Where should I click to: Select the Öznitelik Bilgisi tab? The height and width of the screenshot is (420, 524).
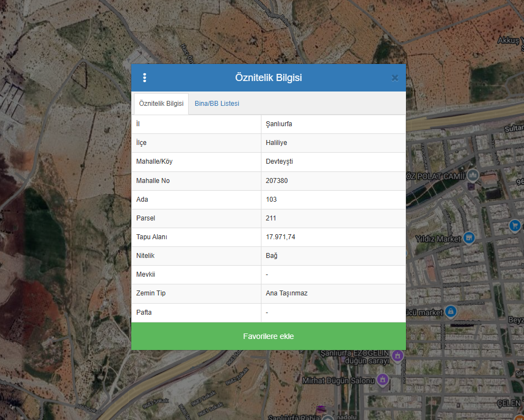161,104
